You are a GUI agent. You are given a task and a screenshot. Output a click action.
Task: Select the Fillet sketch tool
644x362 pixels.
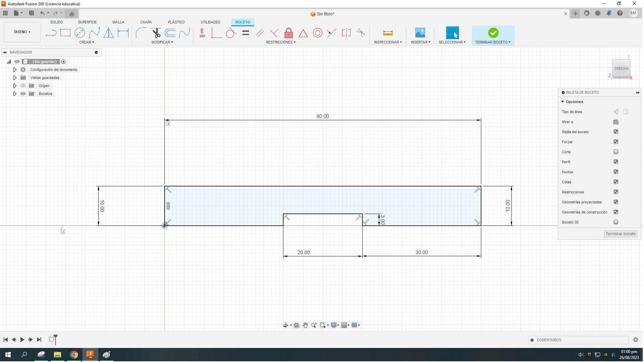141,33
